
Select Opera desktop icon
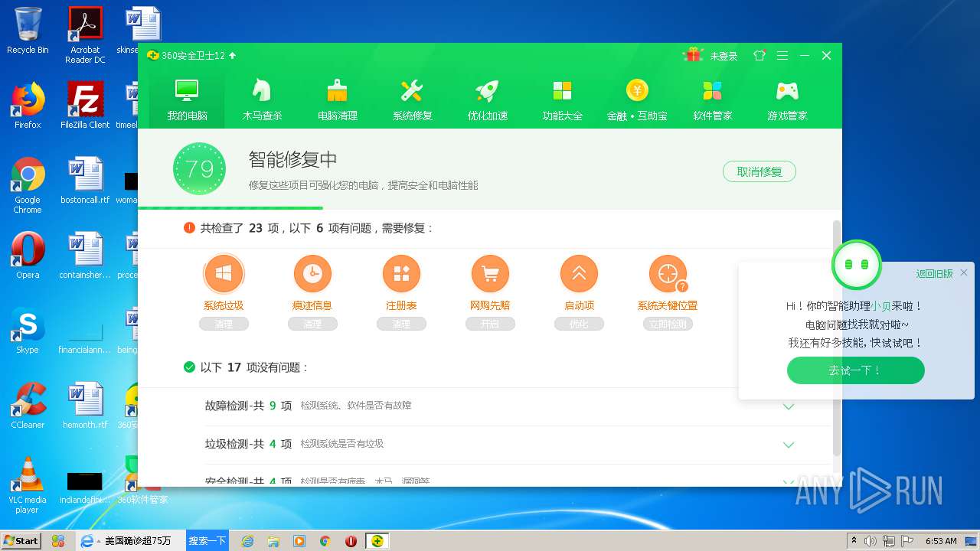tap(28, 255)
